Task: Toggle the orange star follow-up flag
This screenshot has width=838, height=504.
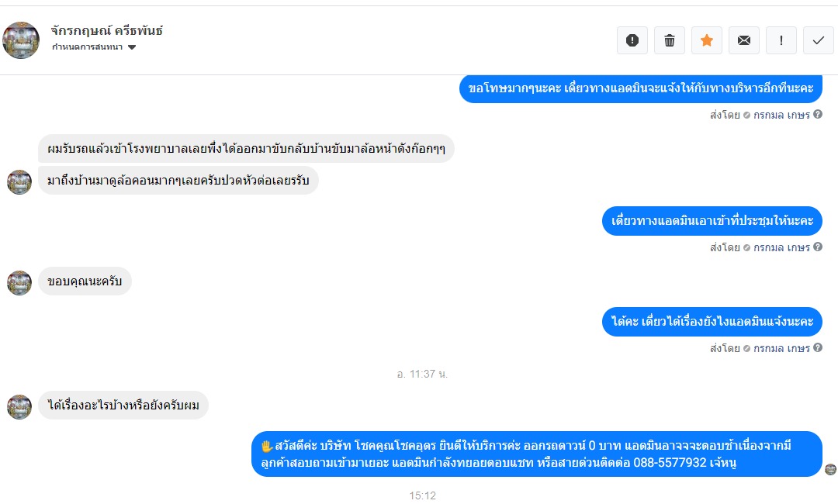Action: (x=707, y=40)
